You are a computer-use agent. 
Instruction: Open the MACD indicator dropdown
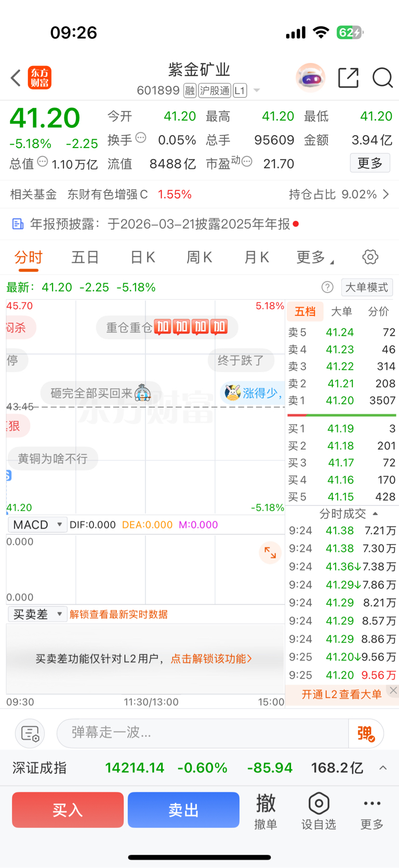38,524
